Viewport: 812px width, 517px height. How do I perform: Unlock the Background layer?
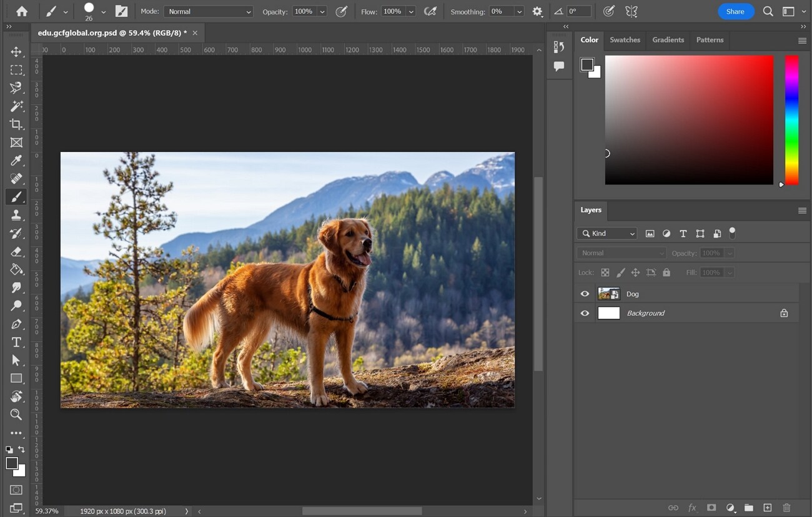click(784, 313)
